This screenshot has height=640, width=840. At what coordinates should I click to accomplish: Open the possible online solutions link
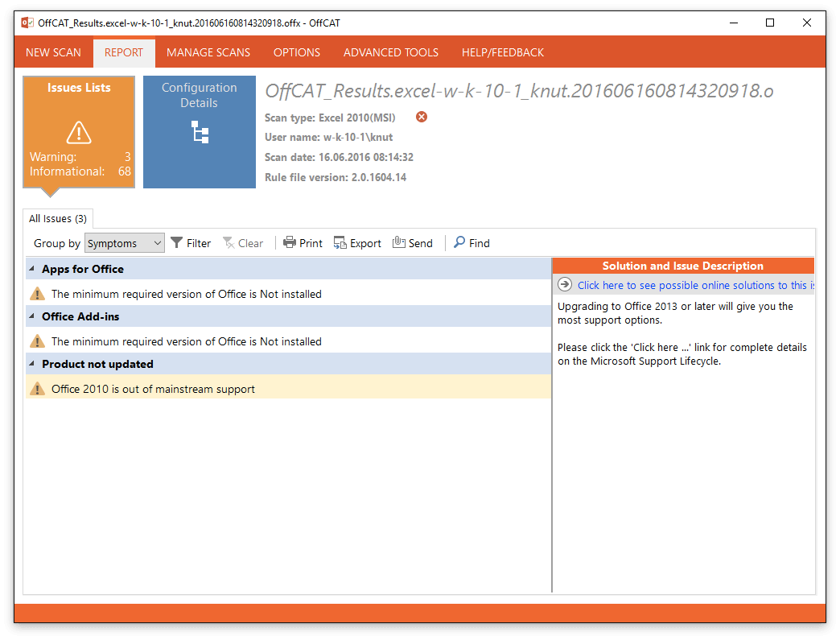point(695,285)
